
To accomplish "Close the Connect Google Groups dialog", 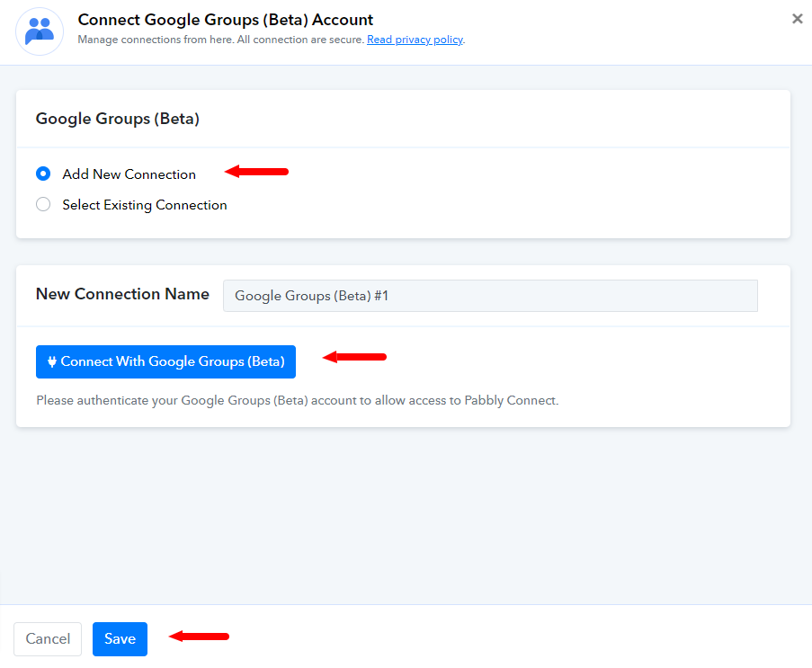I will (797, 19).
